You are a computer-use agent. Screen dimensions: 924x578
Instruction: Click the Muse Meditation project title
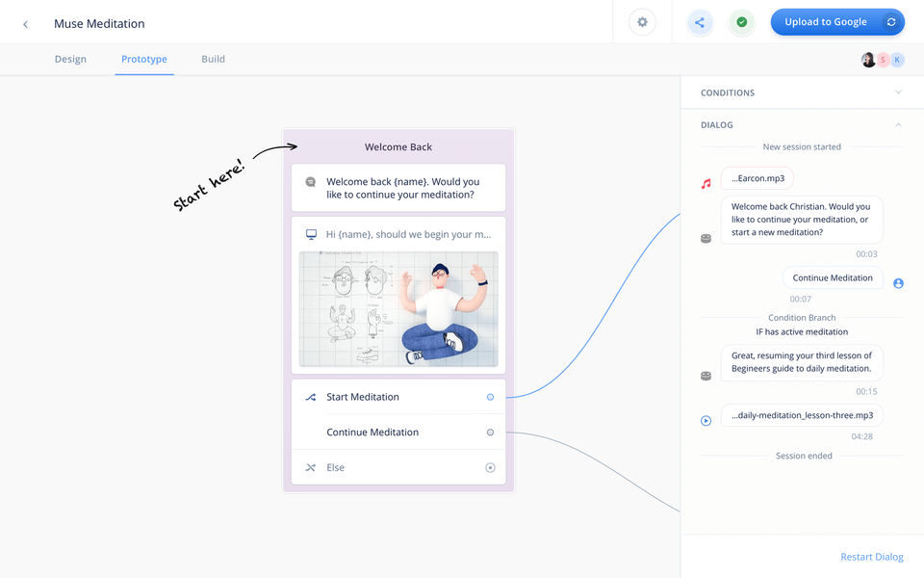pyautogui.click(x=99, y=23)
